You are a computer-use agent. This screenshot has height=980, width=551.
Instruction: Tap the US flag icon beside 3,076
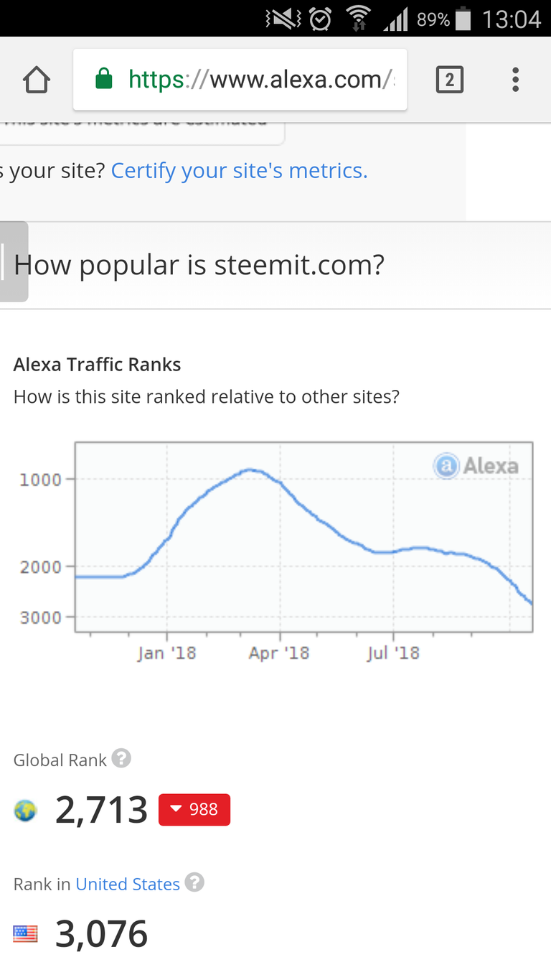pyautogui.click(x=26, y=934)
